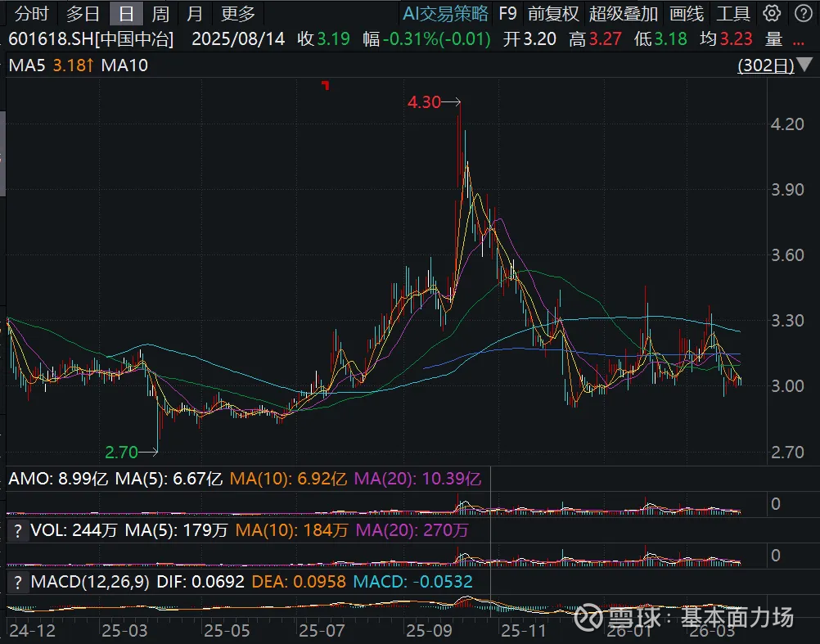Click the 25-05 date axis label
The image size is (820, 644).
[x=227, y=631]
